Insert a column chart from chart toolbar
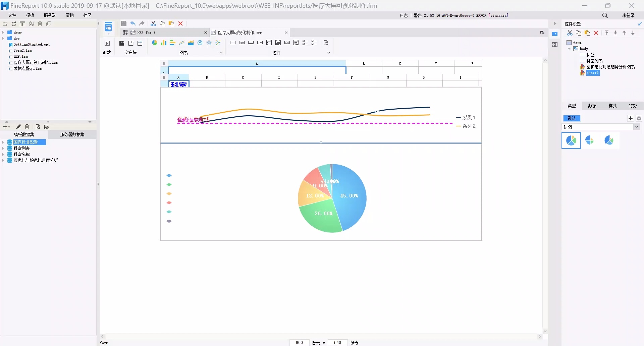This screenshot has height=346, width=644. pyautogui.click(x=163, y=43)
